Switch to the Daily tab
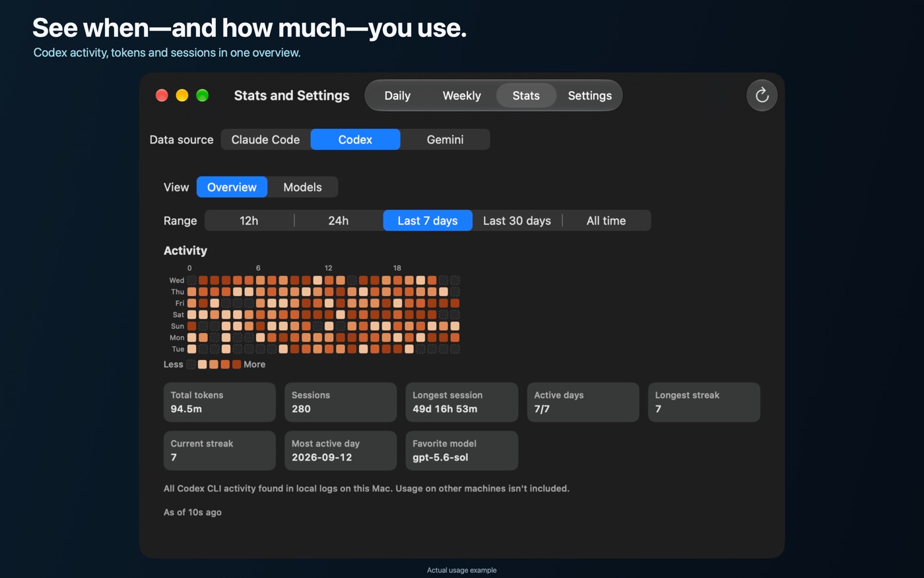The height and width of the screenshot is (578, 924). [x=397, y=96]
